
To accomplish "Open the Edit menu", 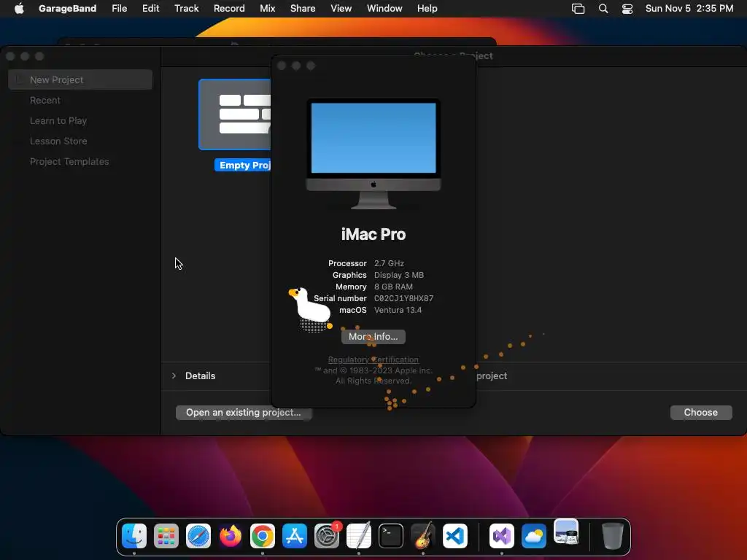I will click(150, 8).
